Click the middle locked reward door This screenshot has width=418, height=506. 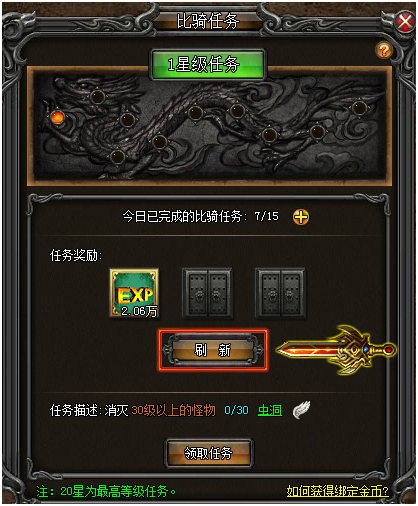click(207, 293)
